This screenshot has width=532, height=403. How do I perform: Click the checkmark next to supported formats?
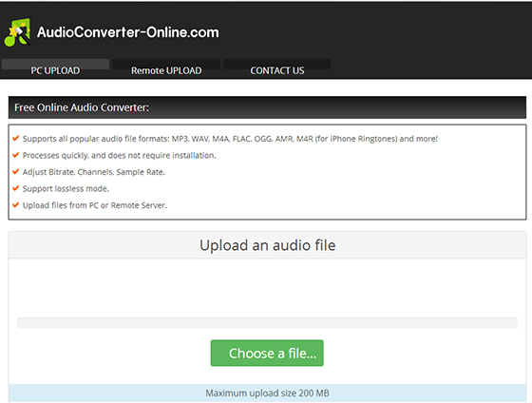point(15,138)
